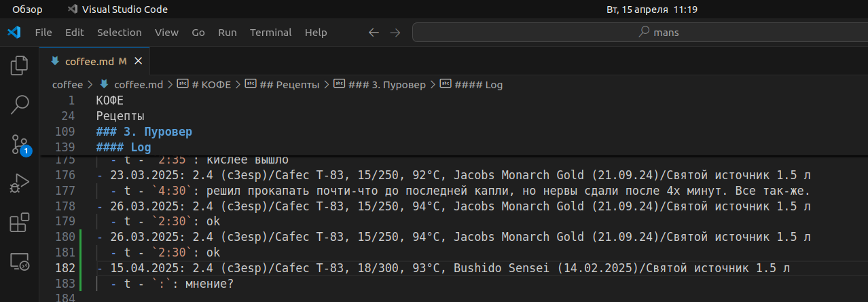The height and width of the screenshot is (302, 868).
Task: Open the Remote Explorer view
Action: [x=20, y=261]
